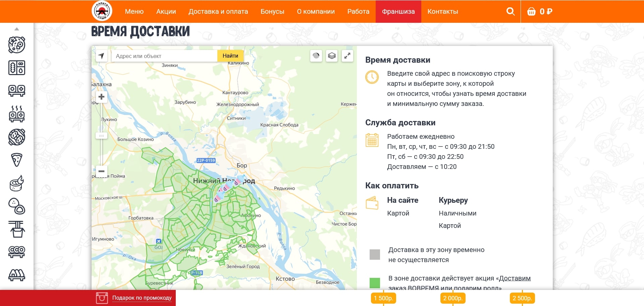
Task: Select the hot rolls icon with steam lines
Action: (16, 114)
